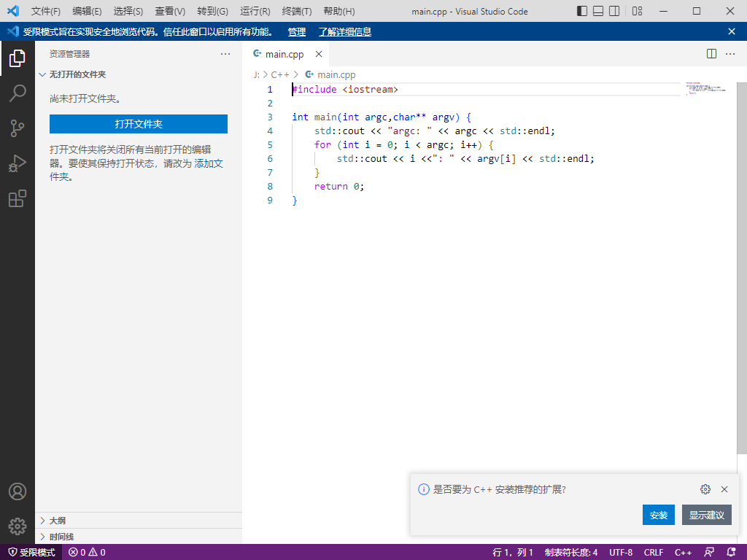Collapse the 无打开的文件夹 section
747x560 pixels.
(x=77, y=74)
